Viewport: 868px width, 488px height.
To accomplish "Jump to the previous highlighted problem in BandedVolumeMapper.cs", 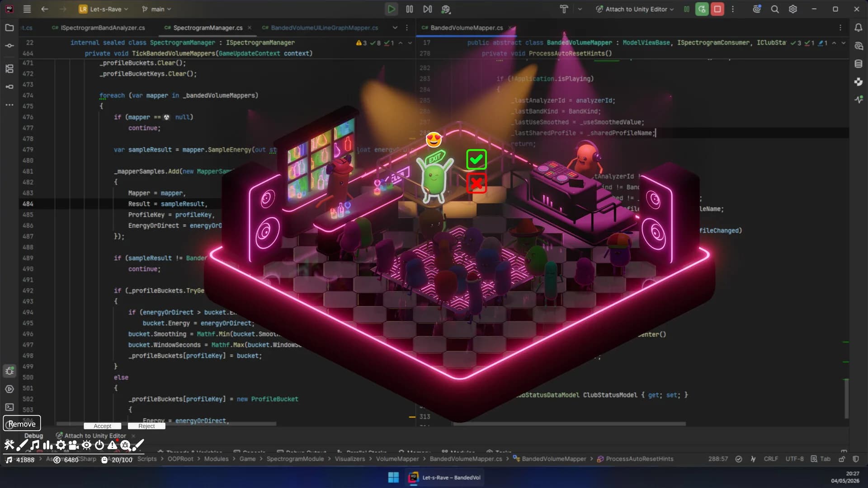I will [x=834, y=43].
